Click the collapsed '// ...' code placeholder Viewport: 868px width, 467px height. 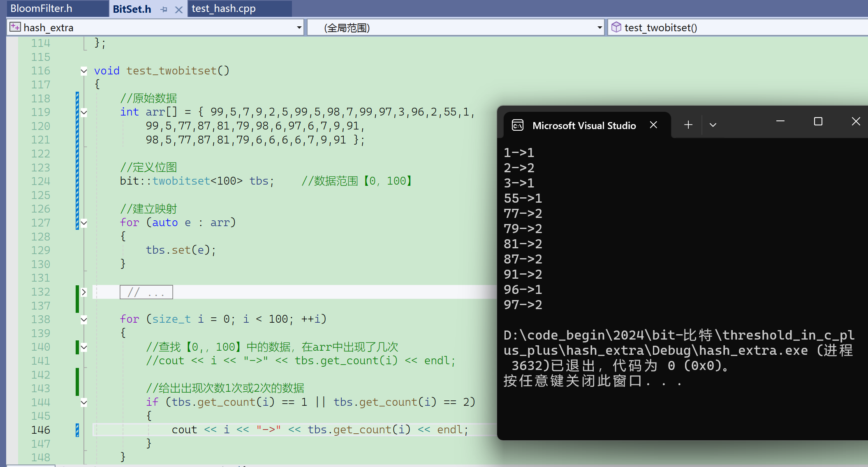click(x=146, y=292)
